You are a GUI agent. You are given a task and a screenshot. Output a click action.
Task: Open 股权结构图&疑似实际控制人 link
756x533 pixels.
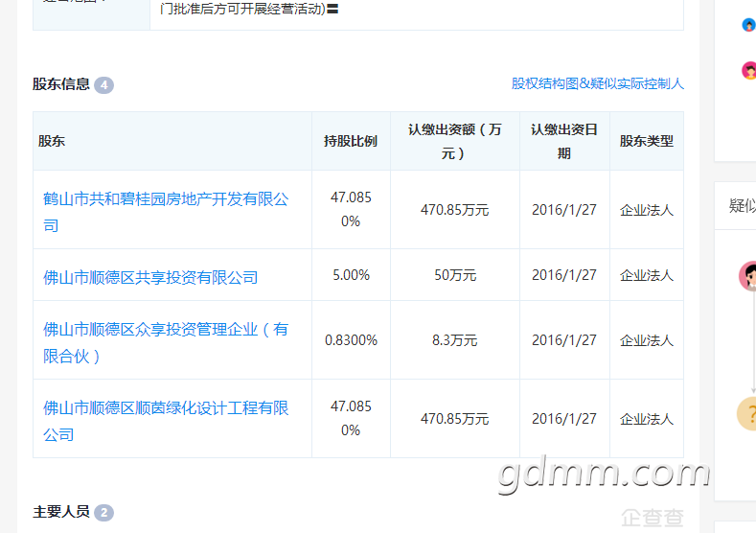tap(597, 84)
